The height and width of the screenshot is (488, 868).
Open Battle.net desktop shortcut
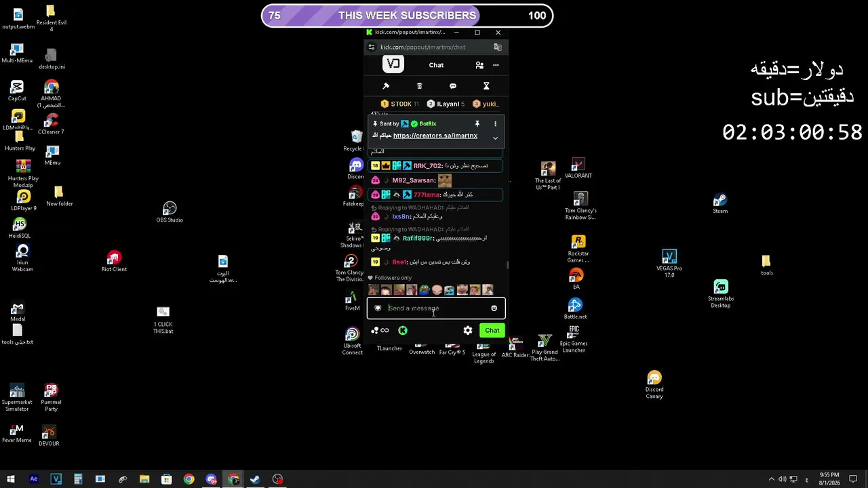(575, 309)
